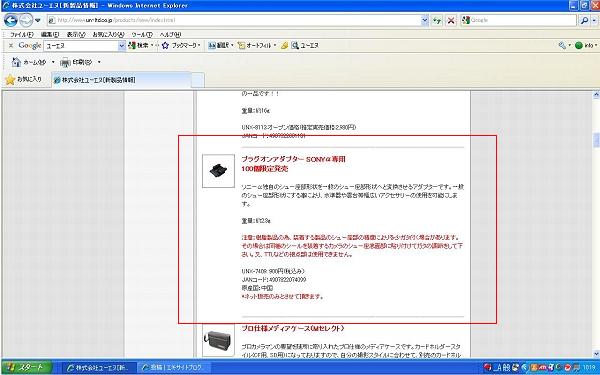Open the recent pages dropdown beside Forward

pos(38,20)
